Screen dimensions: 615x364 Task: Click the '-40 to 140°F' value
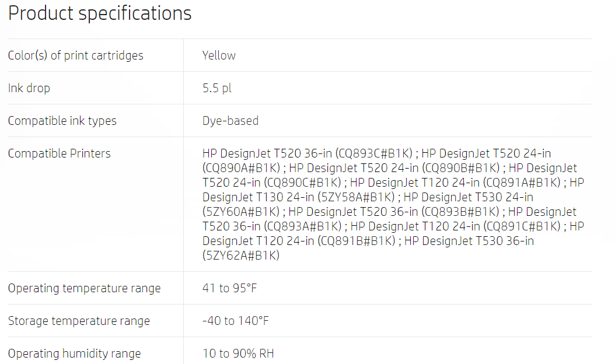tap(235, 320)
